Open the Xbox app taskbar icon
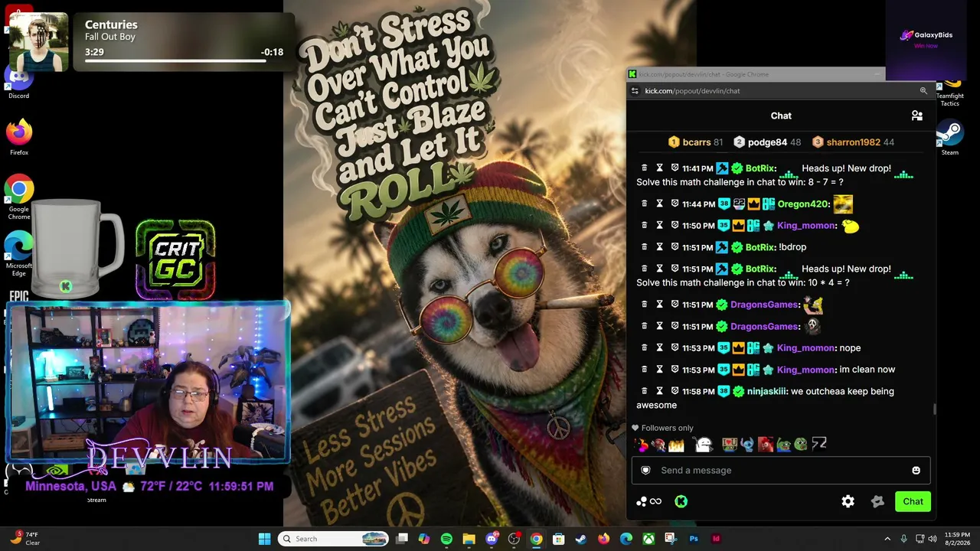The image size is (980, 551). (648, 539)
